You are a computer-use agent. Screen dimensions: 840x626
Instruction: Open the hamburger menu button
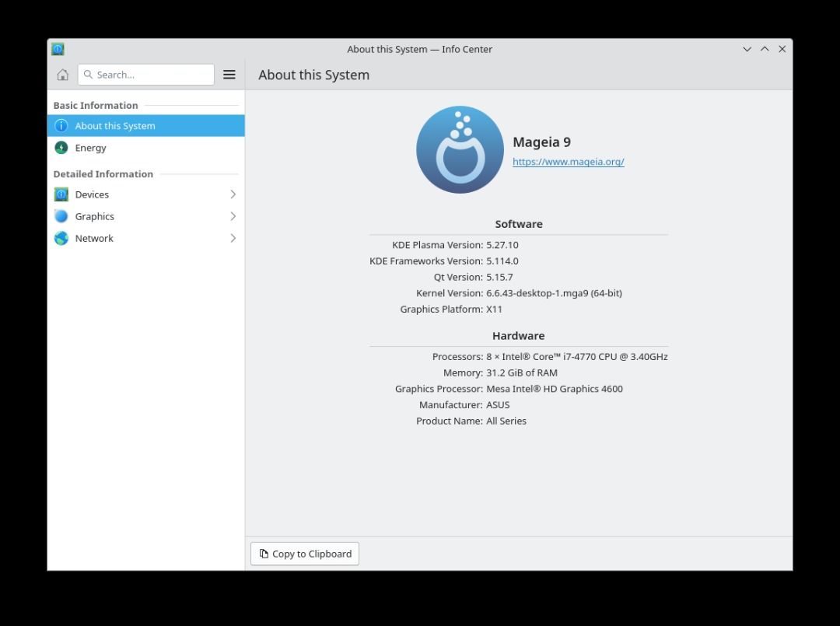pyautogui.click(x=229, y=75)
